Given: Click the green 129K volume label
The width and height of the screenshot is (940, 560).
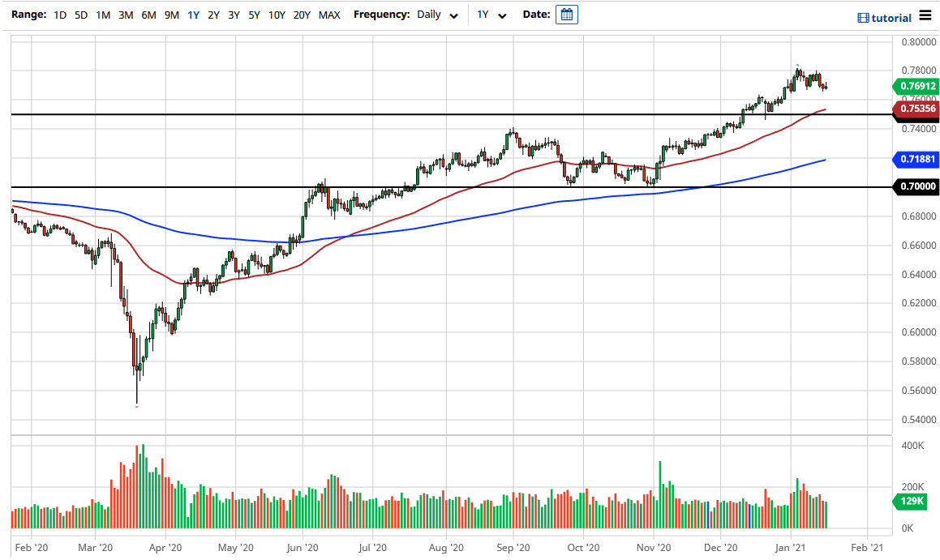Looking at the screenshot, I should (x=912, y=502).
